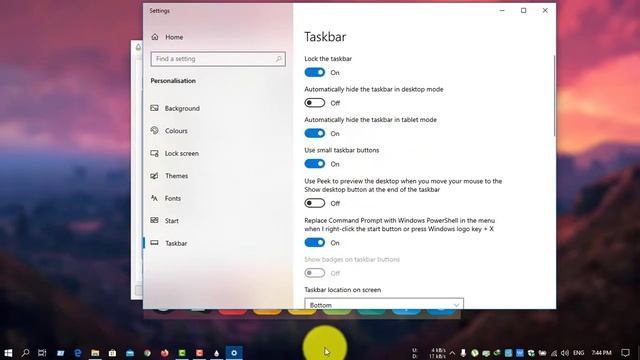Click the 'Personalisation' section label
This screenshot has height=360, width=640.
click(173, 81)
